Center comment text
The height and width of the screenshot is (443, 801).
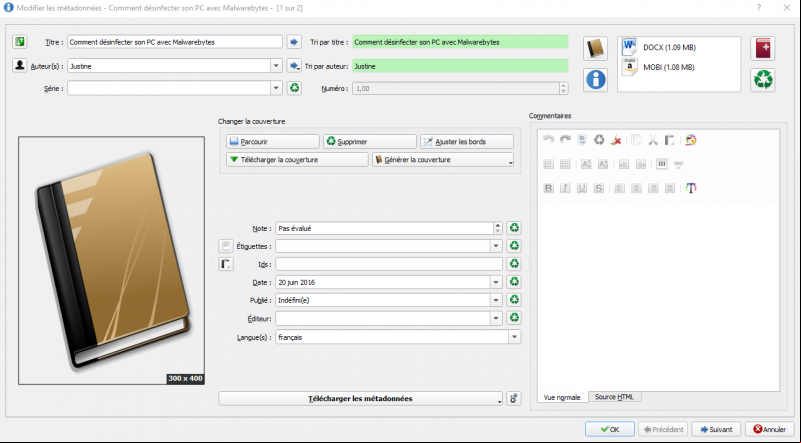click(x=636, y=188)
